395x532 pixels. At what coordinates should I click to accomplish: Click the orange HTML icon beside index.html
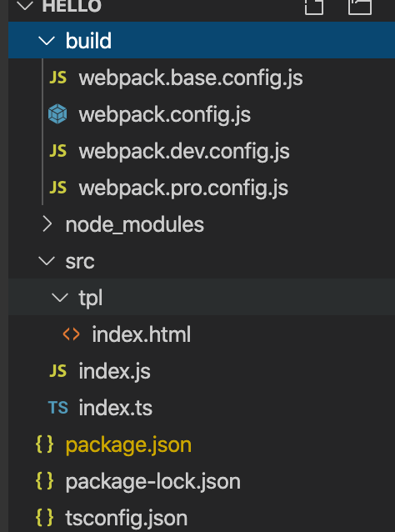pos(71,334)
